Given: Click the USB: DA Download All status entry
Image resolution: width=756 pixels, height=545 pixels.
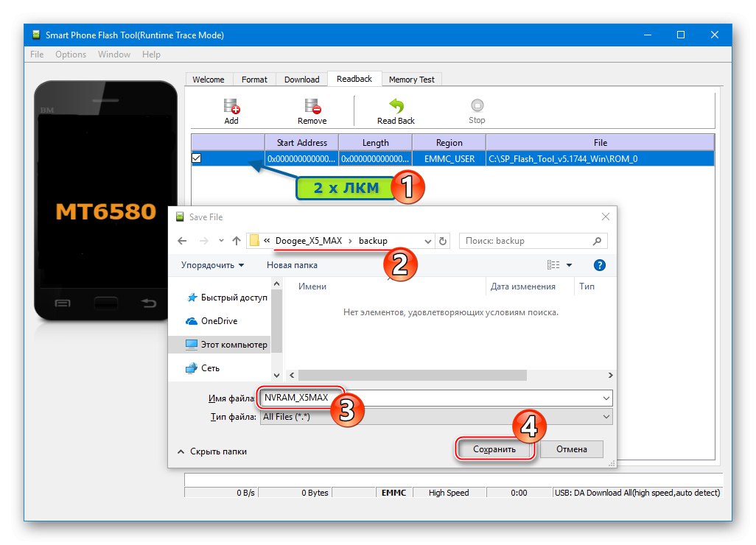Looking at the screenshot, I should pyautogui.click(x=637, y=493).
